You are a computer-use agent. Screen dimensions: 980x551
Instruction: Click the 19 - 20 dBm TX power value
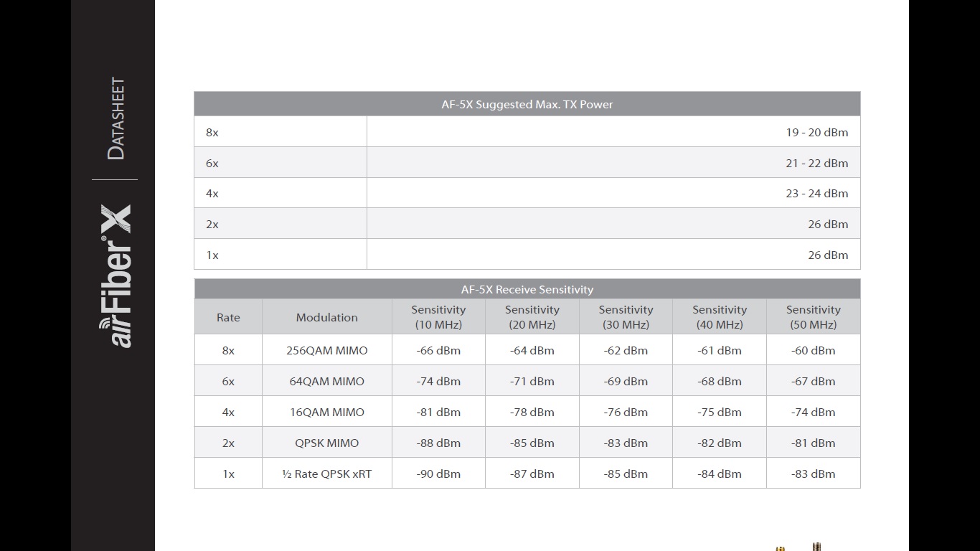tap(816, 132)
